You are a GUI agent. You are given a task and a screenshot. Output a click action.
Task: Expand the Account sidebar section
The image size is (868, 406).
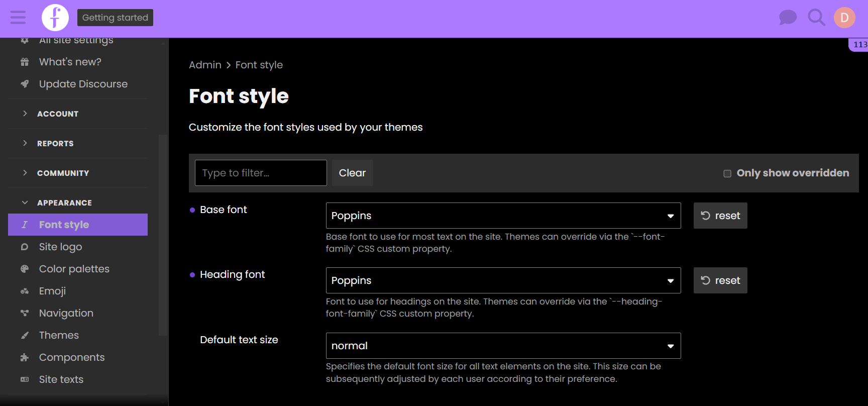(x=58, y=114)
